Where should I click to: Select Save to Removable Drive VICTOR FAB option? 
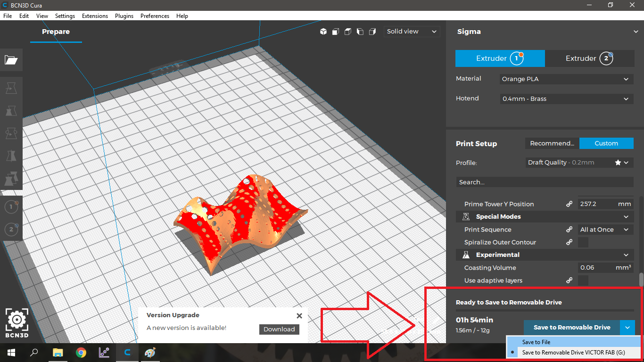pyautogui.click(x=574, y=352)
